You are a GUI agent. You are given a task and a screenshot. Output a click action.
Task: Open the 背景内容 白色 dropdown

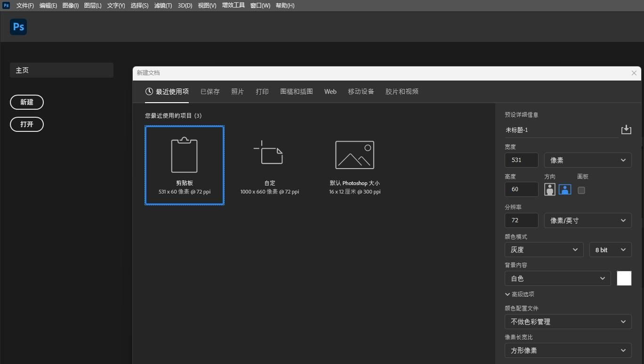coord(557,278)
